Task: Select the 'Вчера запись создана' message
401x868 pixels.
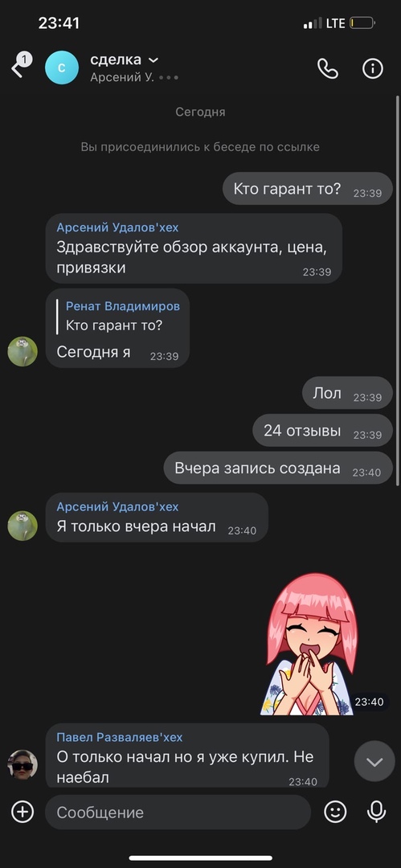Action: pos(278,468)
